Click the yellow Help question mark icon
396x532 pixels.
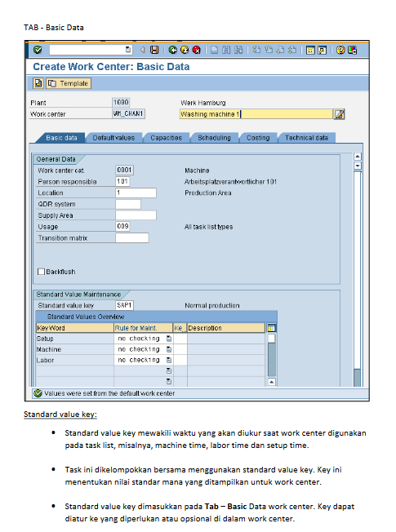340,51
